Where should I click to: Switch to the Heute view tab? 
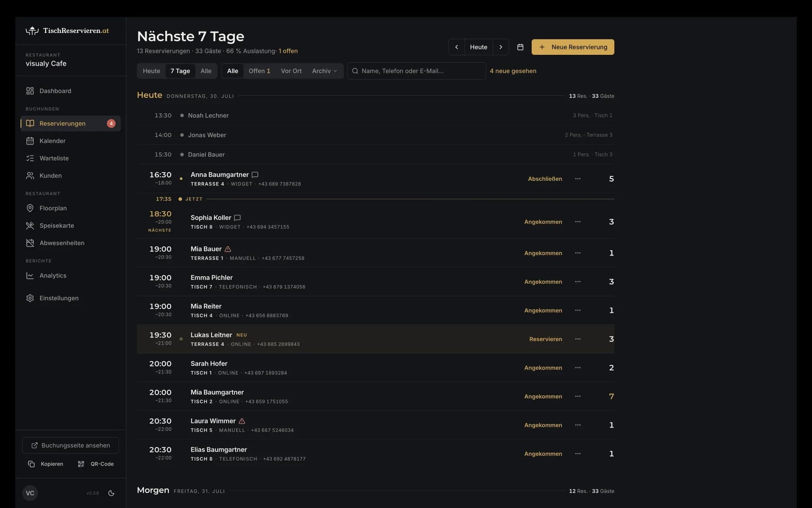(152, 71)
